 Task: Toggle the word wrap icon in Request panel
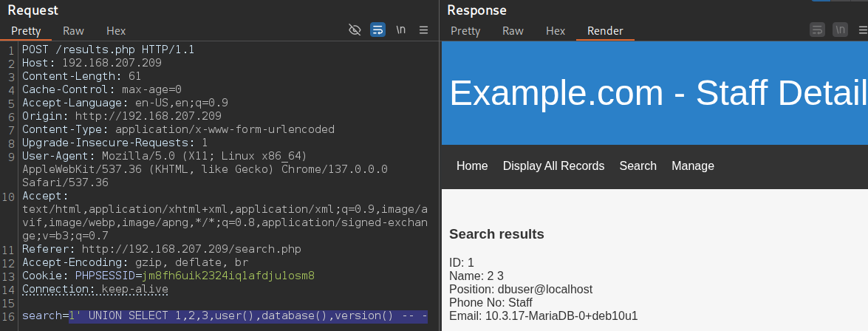[x=377, y=30]
